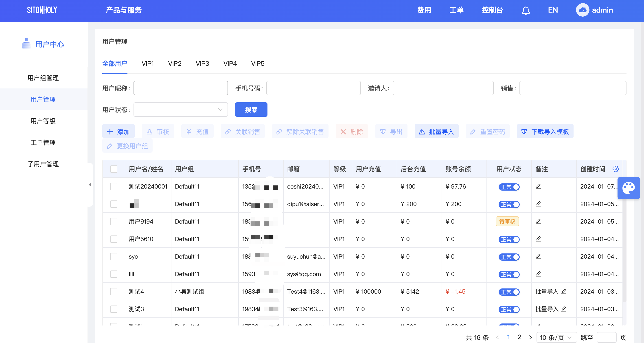Go to next page arrow

(x=530, y=337)
